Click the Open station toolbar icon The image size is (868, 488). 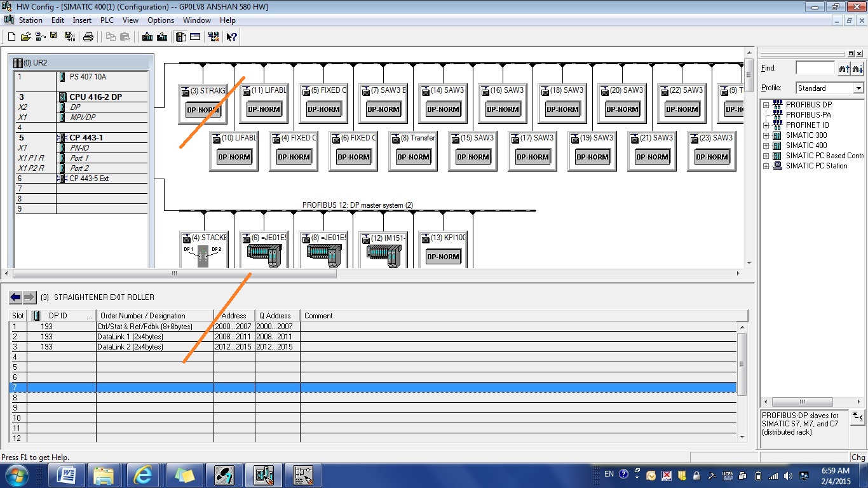point(26,37)
